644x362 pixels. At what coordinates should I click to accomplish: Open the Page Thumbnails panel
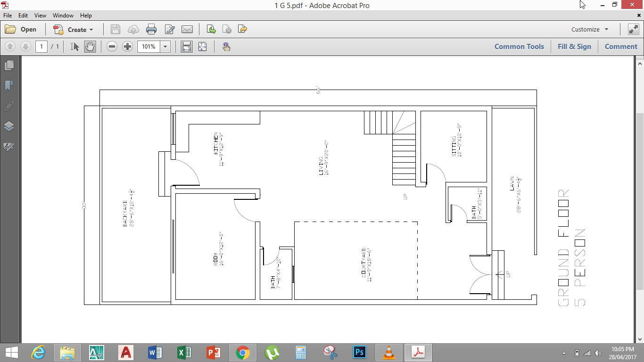pos(9,65)
